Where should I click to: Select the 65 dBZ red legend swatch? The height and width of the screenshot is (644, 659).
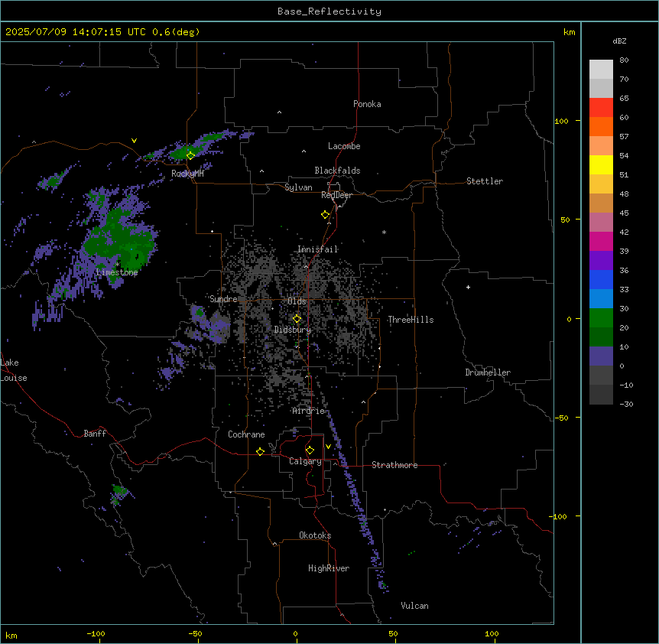coord(601,108)
